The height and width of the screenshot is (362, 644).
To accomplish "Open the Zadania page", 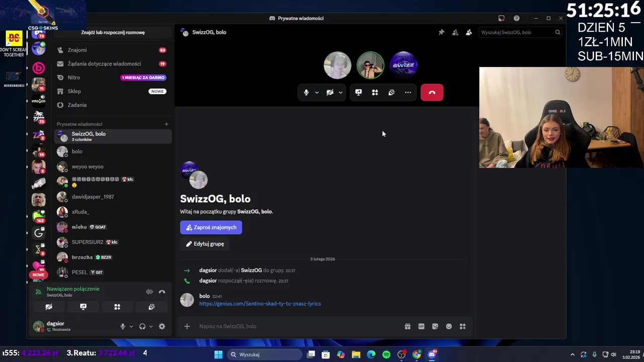I will click(x=112, y=105).
